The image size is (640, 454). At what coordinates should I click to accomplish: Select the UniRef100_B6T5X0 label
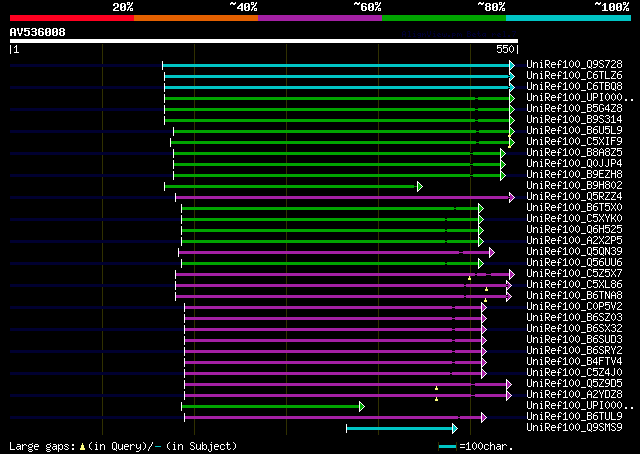574,208
